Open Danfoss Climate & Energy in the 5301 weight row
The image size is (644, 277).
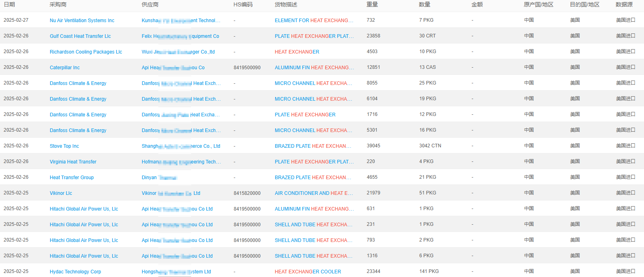point(78,130)
